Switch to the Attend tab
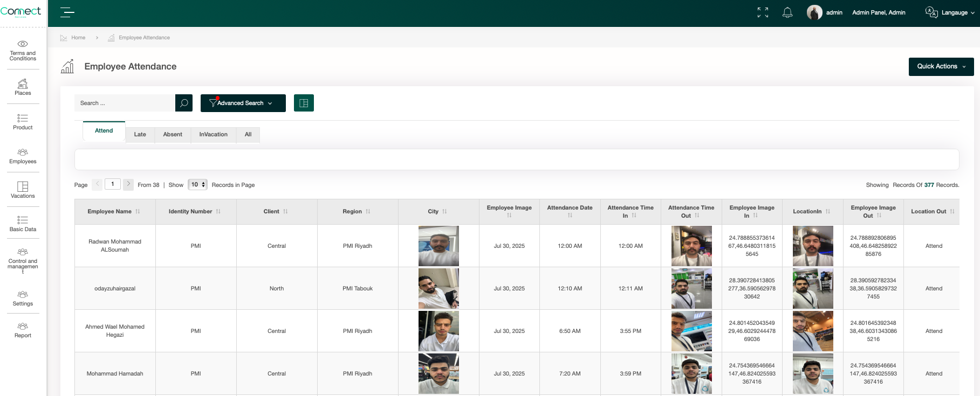980x396 pixels. (x=104, y=131)
